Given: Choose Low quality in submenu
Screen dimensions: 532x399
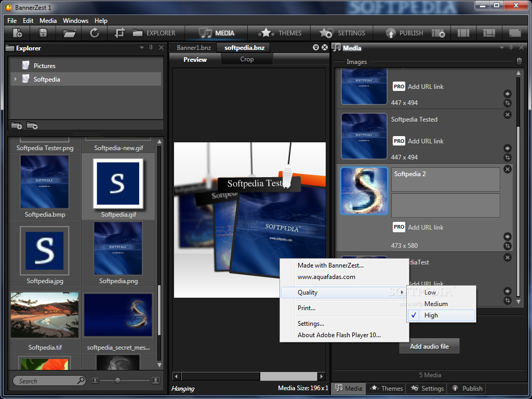Looking at the screenshot, I should [441, 292].
